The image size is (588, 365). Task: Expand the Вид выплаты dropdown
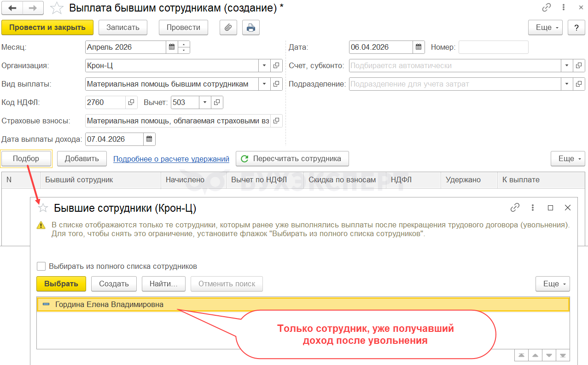pyautogui.click(x=264, y=84)
